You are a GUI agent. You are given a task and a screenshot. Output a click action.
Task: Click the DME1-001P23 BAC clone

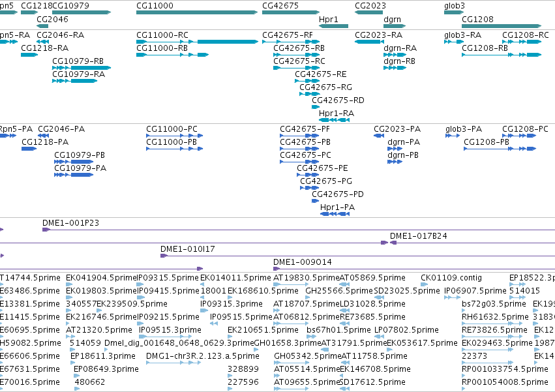[71, 223]
